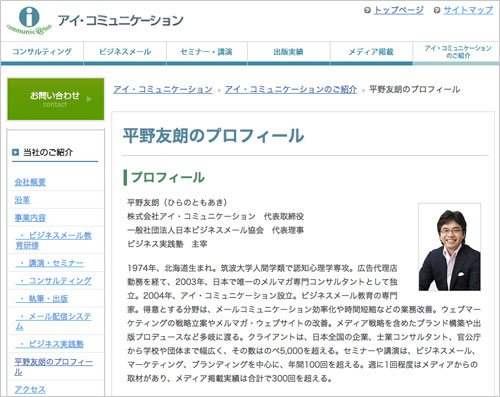Screen dimensions: 500x397
Task: Click the breadcrumb text 平野友朗のプロフィール
Action: pos(415,90)
